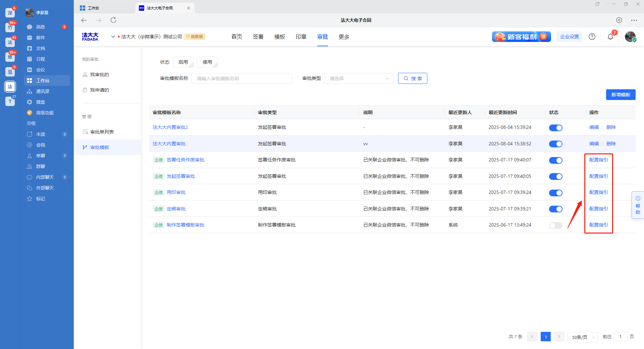Open user avatar in top-right header
This screenshot has width=644, height=349.
coord(630,37)
